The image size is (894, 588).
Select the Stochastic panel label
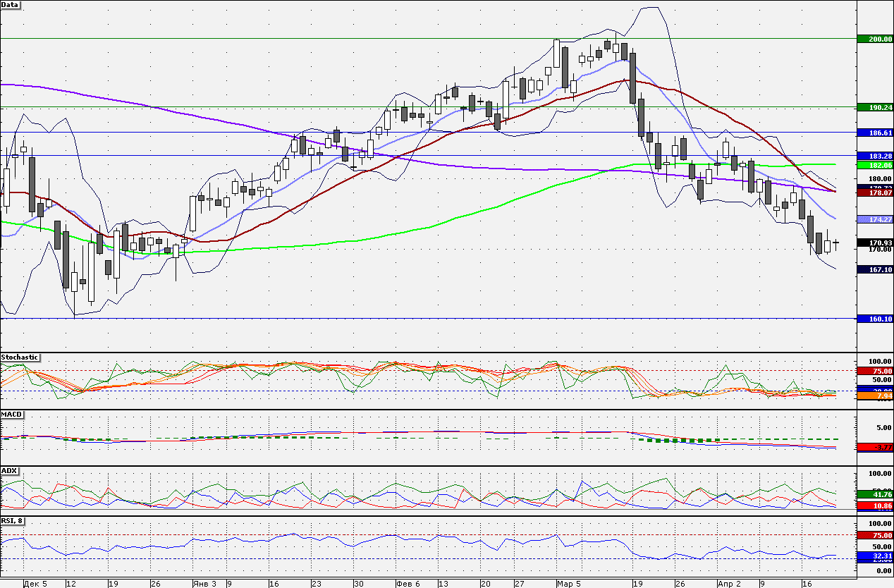pos(20,357)
